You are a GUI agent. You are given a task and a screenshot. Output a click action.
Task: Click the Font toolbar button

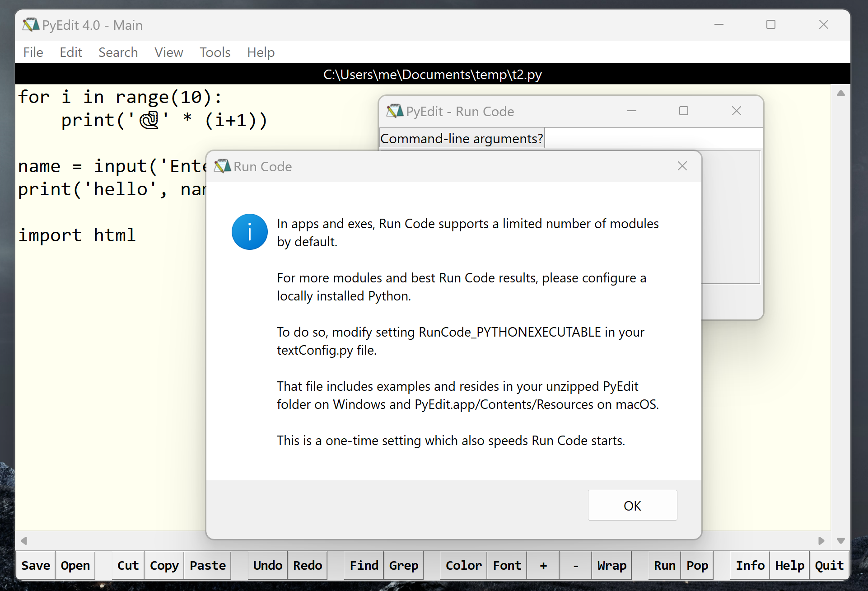[x=507, y=565]
